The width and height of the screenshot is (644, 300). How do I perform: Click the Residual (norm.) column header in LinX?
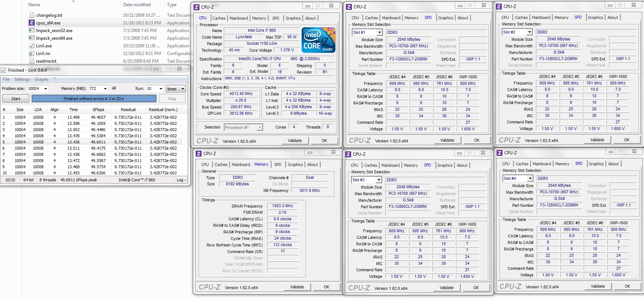(163, 110)
